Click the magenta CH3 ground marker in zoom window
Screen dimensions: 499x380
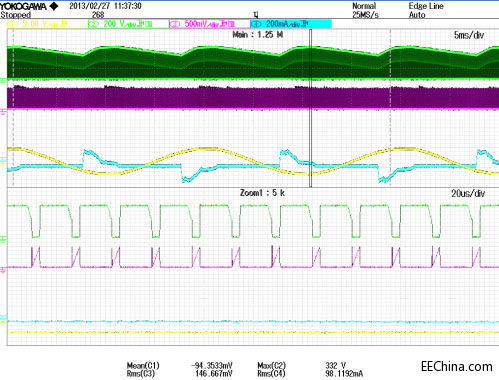click(x=3, y=269)
